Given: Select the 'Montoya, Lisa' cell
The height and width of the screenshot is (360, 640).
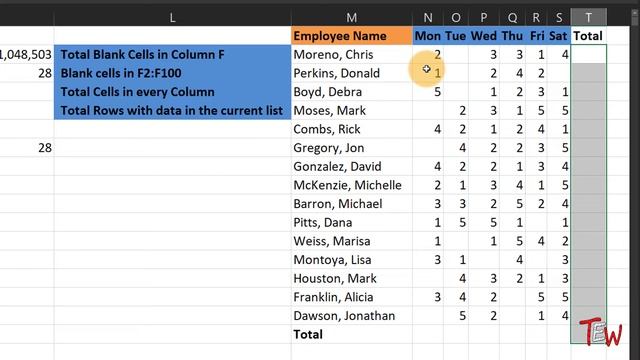Looking at the screenshot, I should click(x=351, y=260).
